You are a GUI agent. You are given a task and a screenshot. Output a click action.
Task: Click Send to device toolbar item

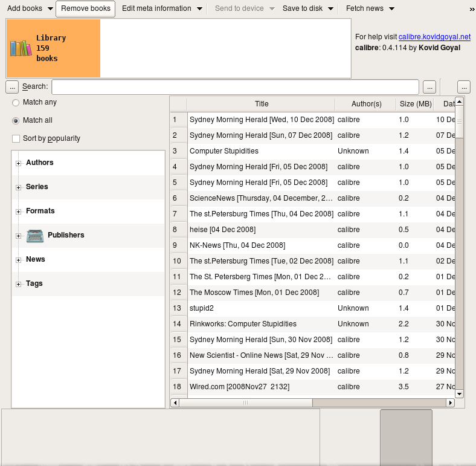(x=239, y=8)
